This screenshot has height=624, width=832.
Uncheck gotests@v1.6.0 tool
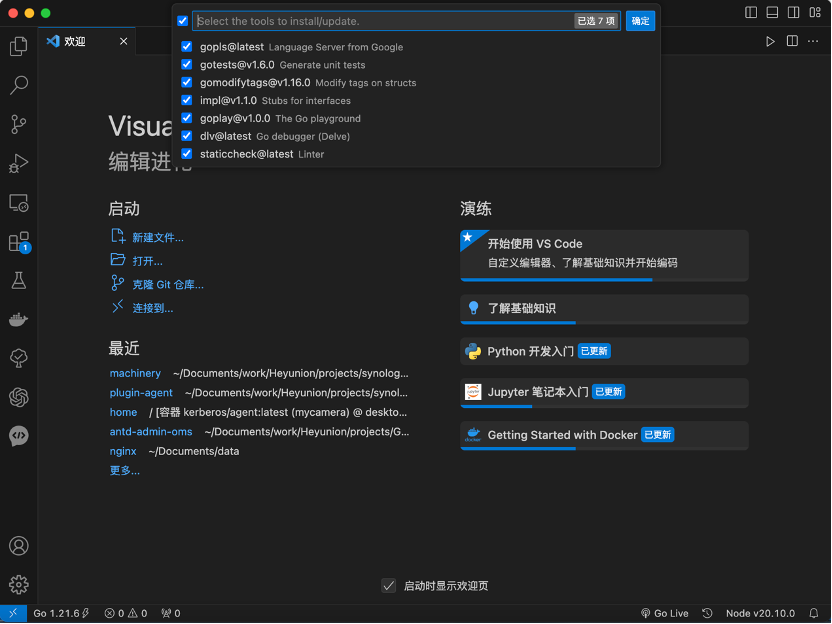[186, 65]
